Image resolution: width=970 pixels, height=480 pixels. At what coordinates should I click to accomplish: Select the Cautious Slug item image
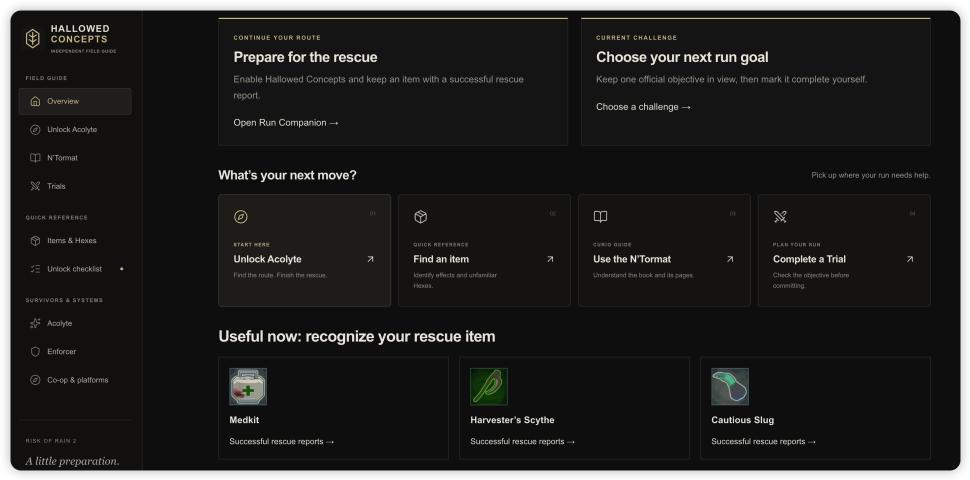coord(730,387)
